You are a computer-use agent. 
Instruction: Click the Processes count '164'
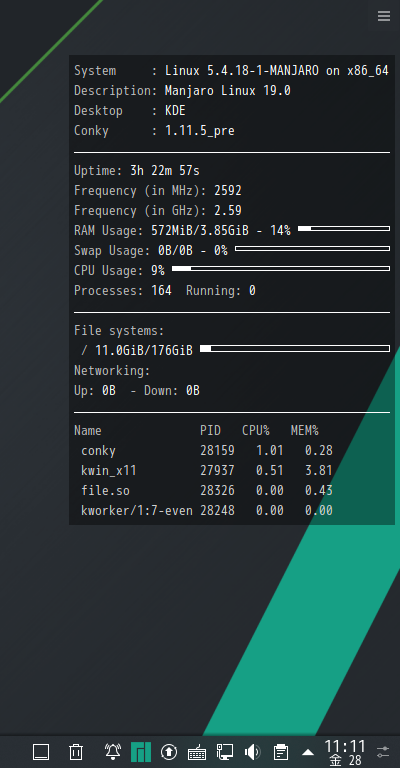162,291
